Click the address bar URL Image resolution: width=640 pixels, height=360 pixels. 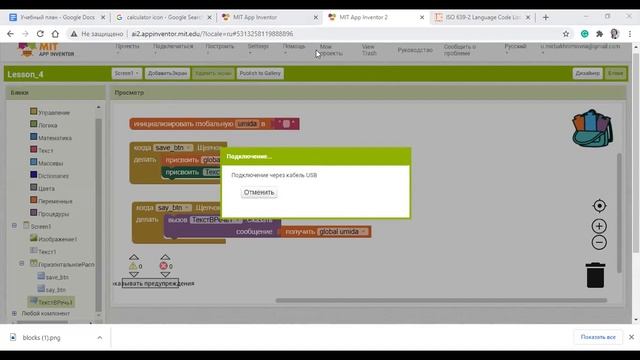[212, 34]
